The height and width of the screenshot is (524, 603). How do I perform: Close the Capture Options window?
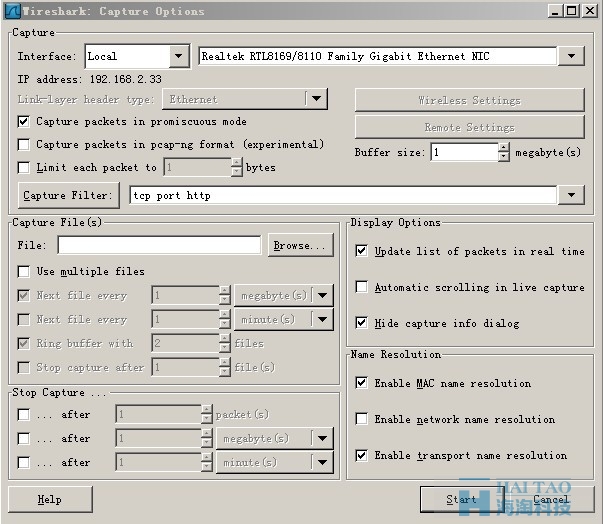point(590,11)
